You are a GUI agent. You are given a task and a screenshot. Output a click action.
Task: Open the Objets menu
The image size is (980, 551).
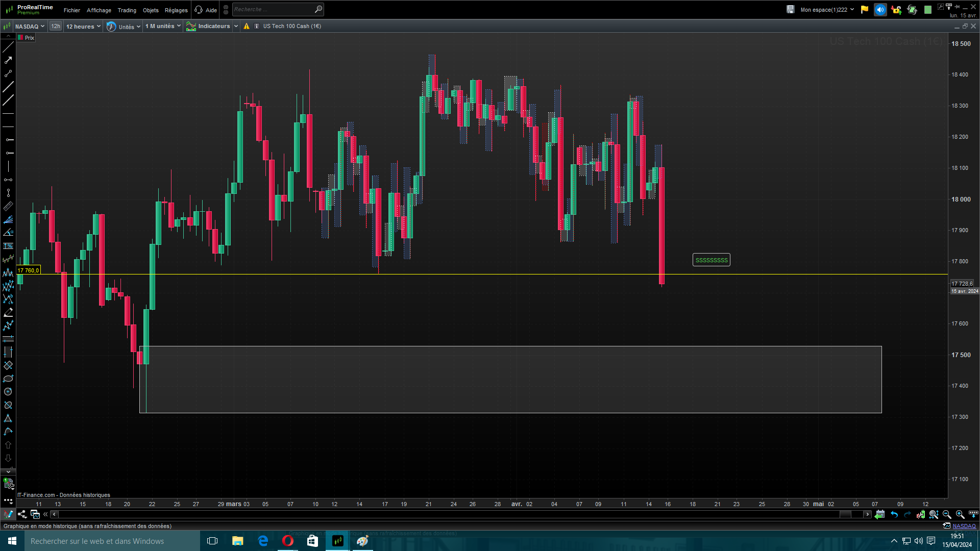pyautogui.click(x=151, y=10)
